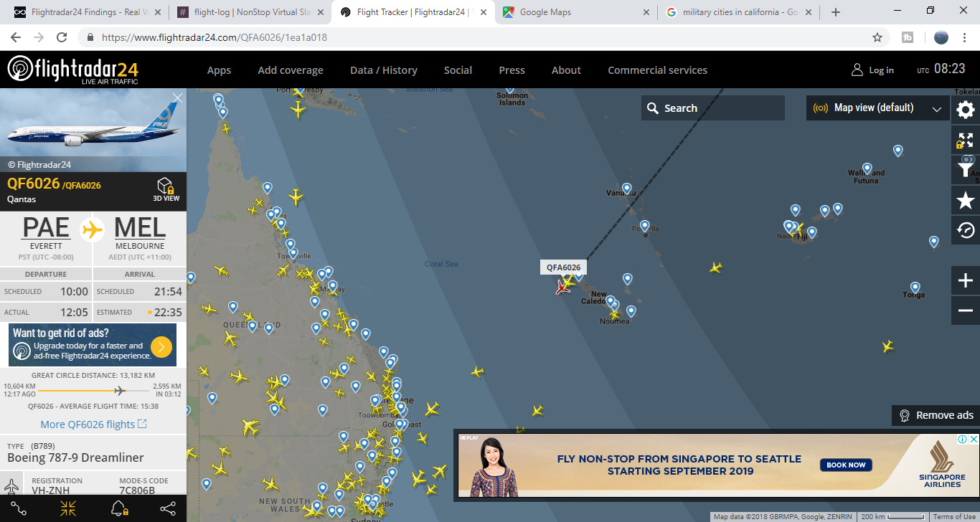Image resolution: width=980 pixels, height=522 pixels.
Task: Open the Commercial services menu
Action: click(x=658, y=70)
